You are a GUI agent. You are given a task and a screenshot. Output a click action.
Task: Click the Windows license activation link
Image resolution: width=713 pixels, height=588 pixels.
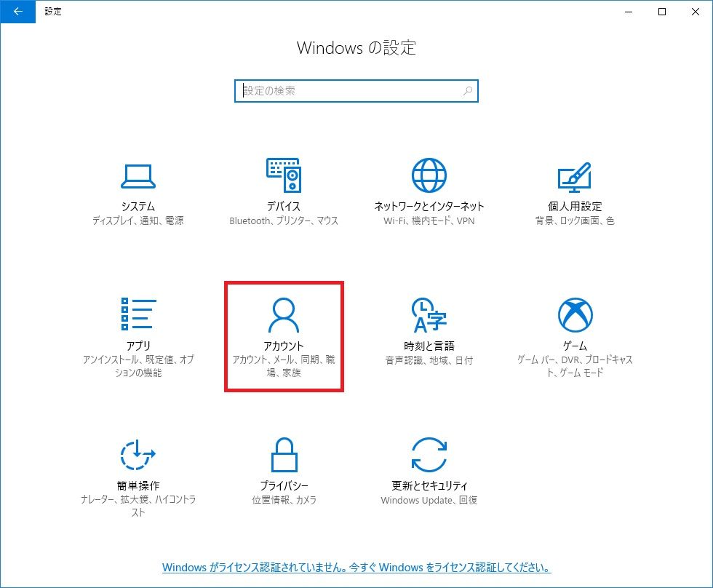(x=356, y=568)
